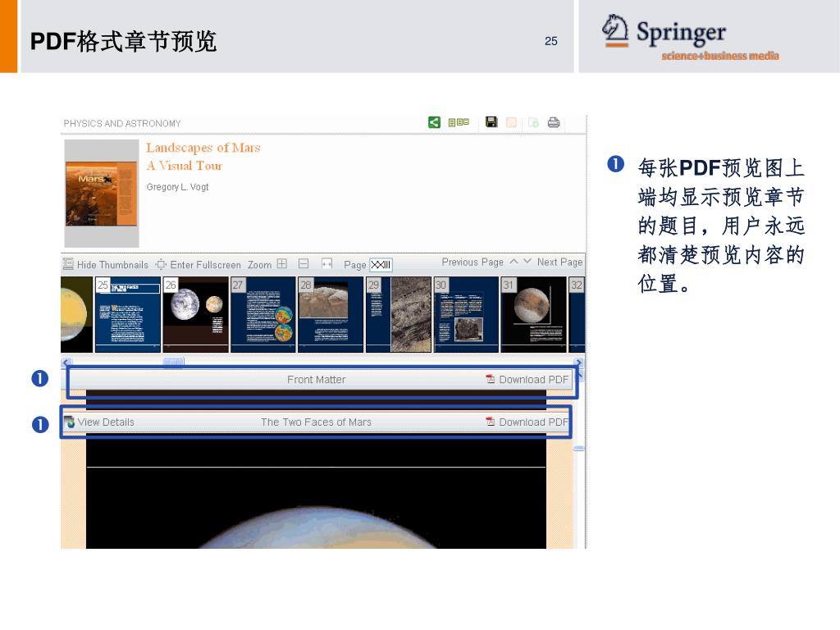Click the View Details icon

70,422
